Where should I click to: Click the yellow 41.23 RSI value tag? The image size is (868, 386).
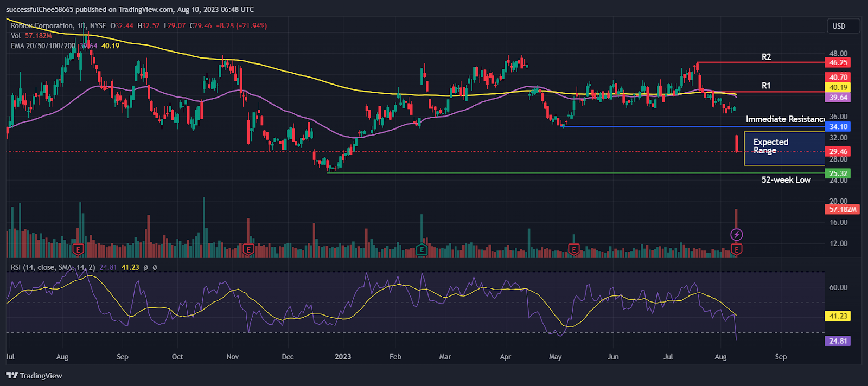tap(838, 316)
